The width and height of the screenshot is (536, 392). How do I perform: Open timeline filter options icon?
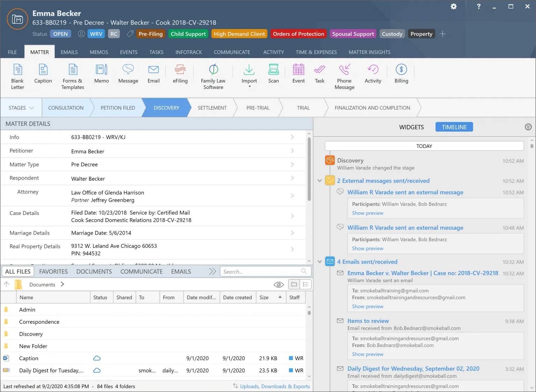pyautogui.click(x=528, y=127)
